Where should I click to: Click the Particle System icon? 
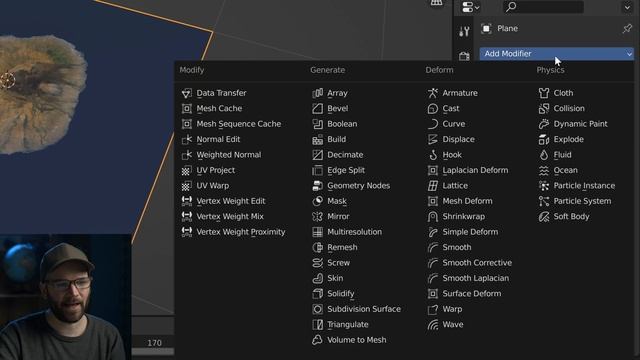coord(544,201)
